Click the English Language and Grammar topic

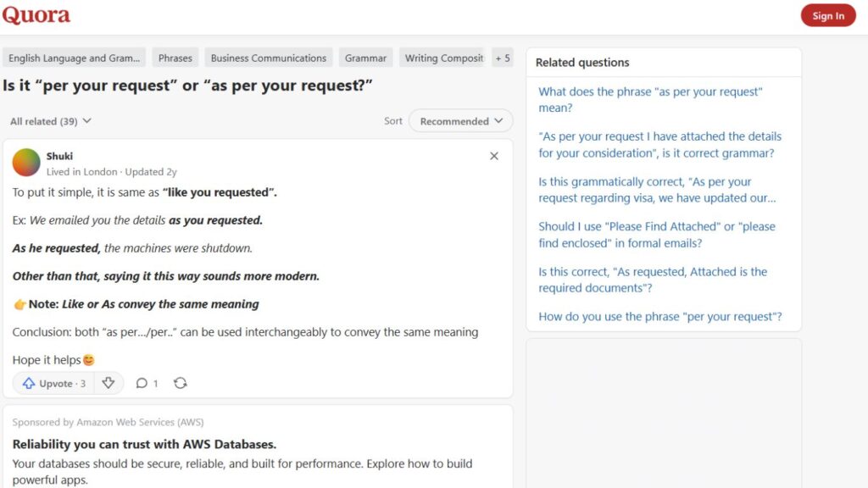[74, 58]
